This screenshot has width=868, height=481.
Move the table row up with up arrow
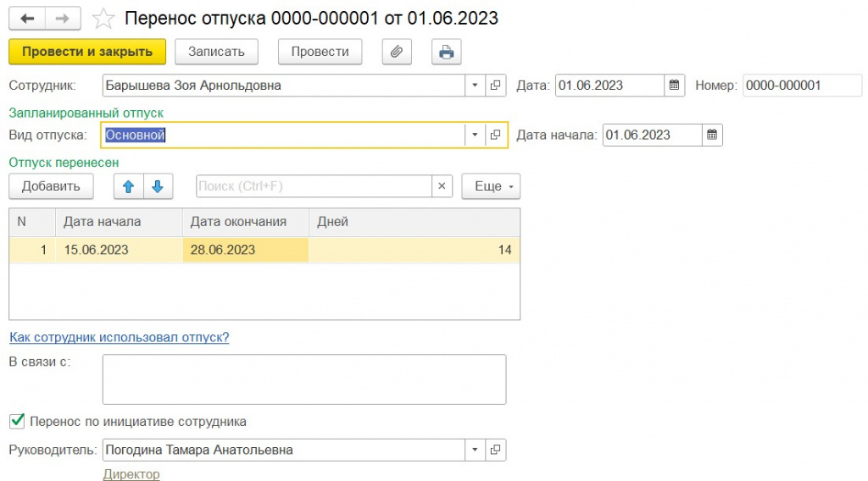tap(129, 186)
